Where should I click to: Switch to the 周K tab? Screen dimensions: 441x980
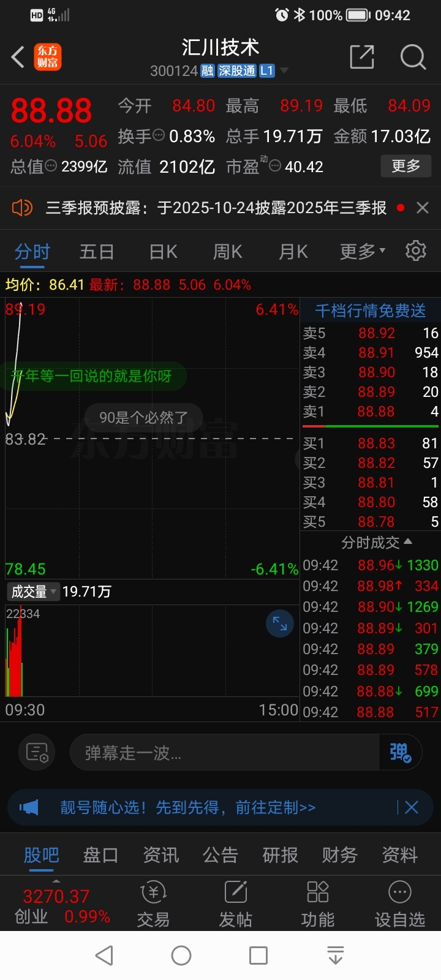pyautogui.click(x=228, y=252)
